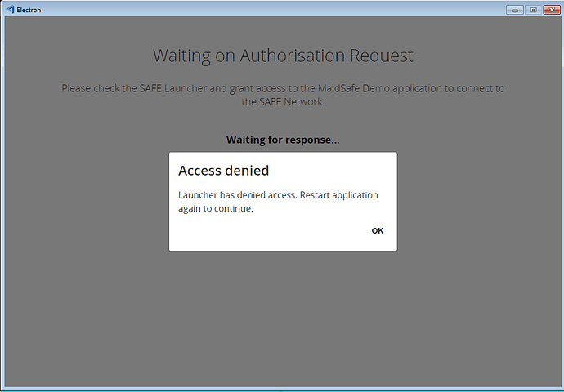The image size is (564, 392).
Task: Click the 'Please check the SAFE Launcher' instruction text
Action: point(283,95)
